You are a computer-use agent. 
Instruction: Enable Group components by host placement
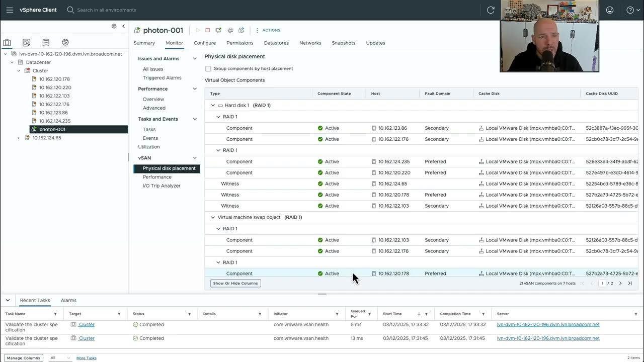coord(208,69)
